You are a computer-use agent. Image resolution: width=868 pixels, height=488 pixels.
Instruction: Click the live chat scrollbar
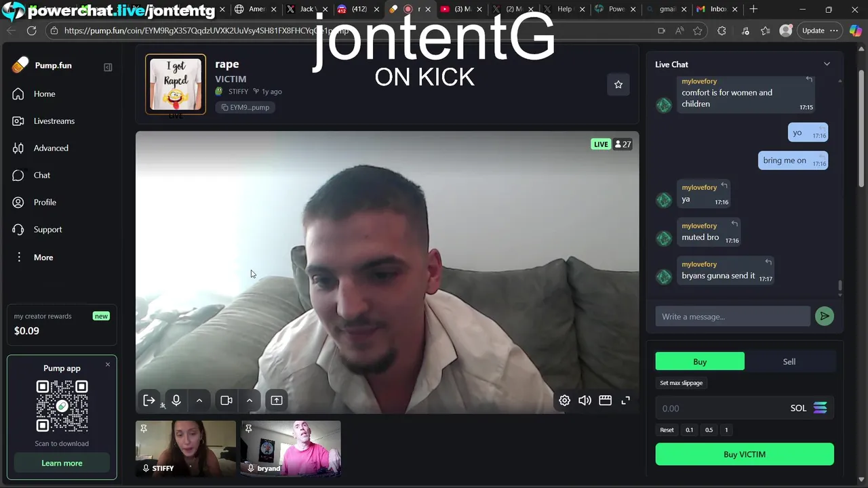coord(840,287)
